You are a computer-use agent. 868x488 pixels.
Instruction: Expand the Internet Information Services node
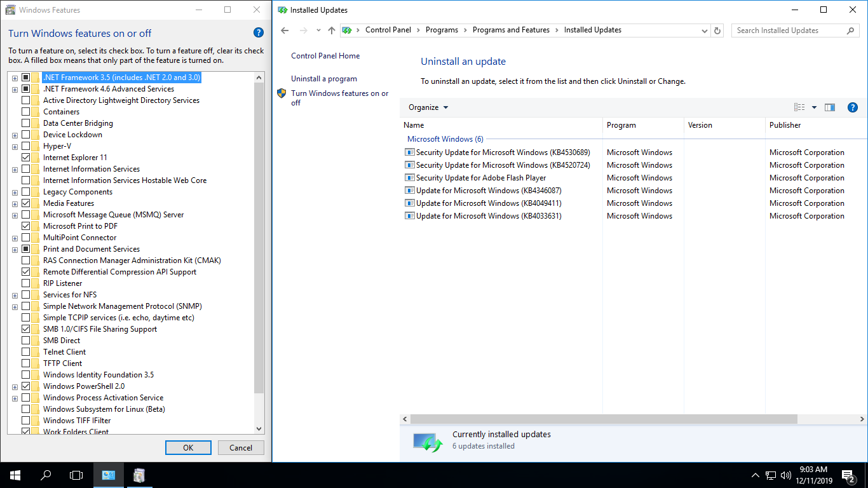pos(15,170)
